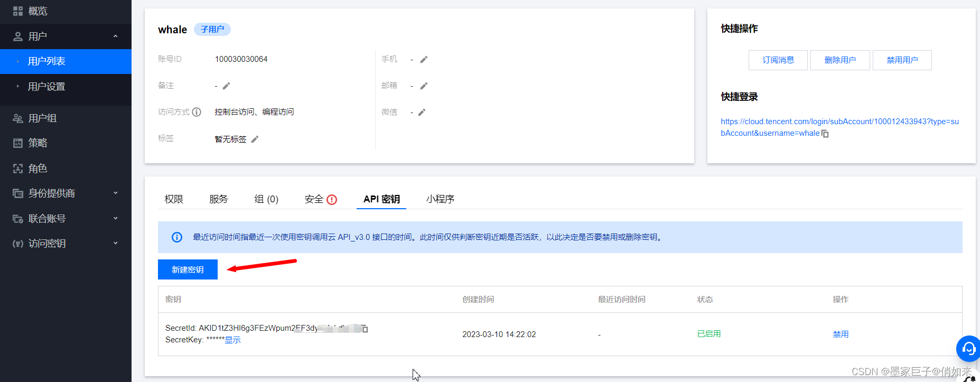The width and height of the screenshot is (980, 382).
Task: Click account ID 100030030064
Action: [x=241, y=59]
